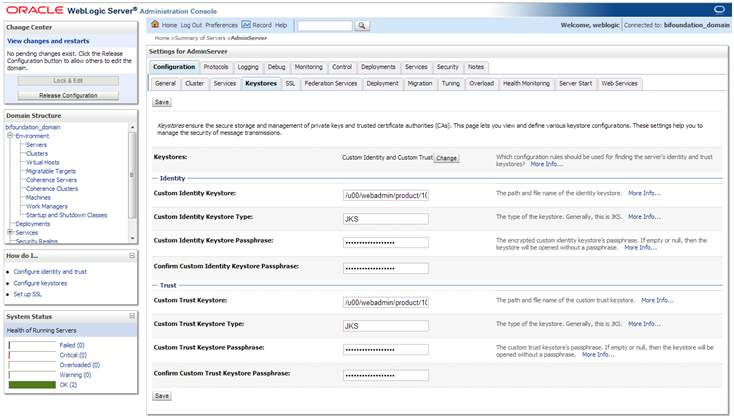Image resolution: width=734 pixels, height=418 pixels.
Task: Open the Control tab
Action: 342,67
